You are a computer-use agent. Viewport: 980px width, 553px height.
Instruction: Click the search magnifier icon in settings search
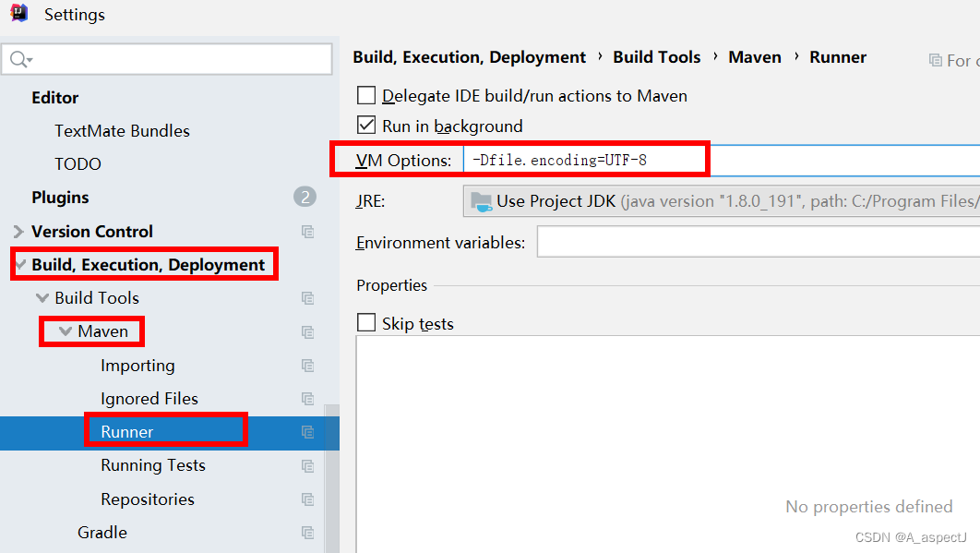pyautogui.click(x=20, y=59)
